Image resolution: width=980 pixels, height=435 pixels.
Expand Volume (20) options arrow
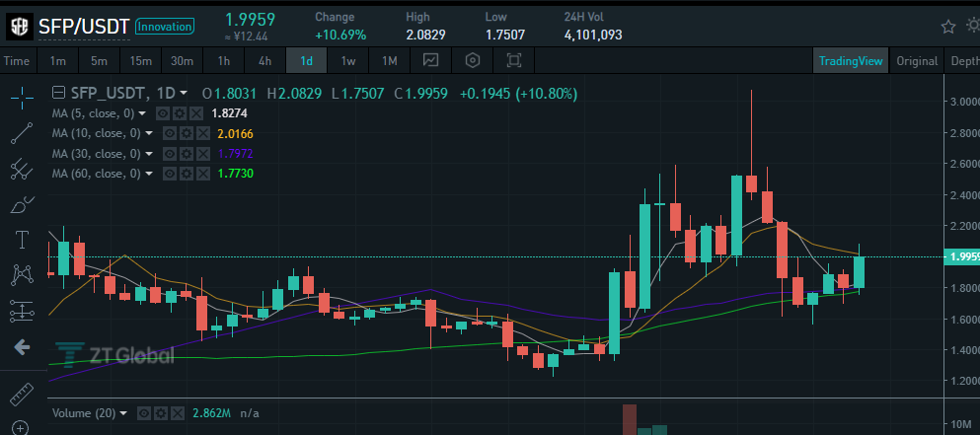[x=123, y=413]
